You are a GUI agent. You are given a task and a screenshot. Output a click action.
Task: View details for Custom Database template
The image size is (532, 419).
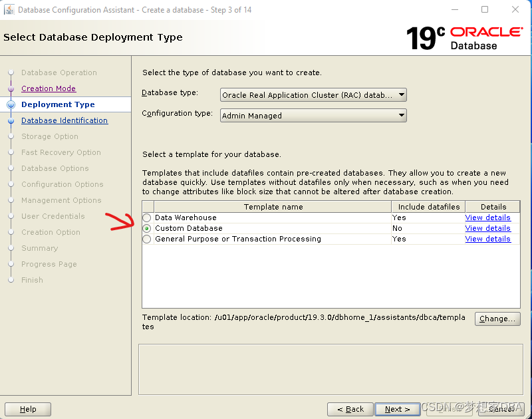(x=488, y=228)
